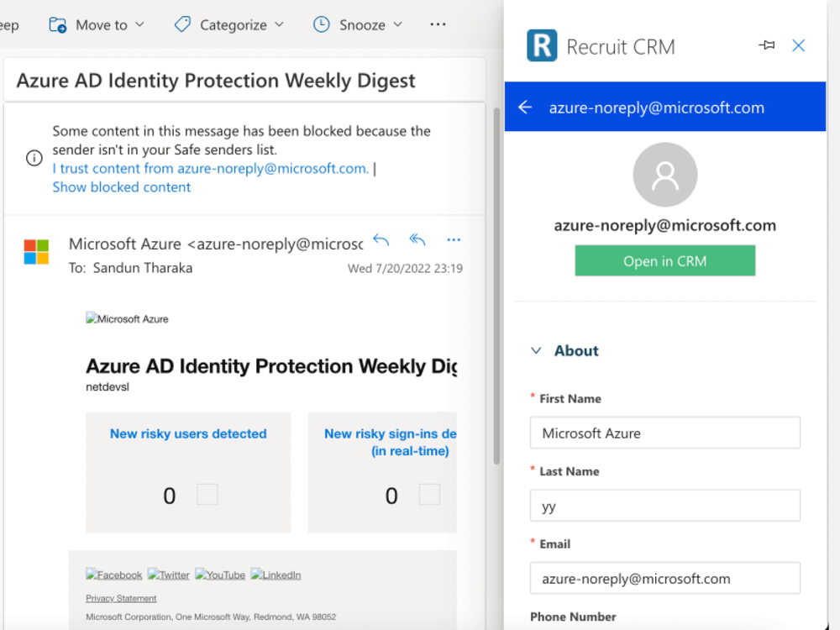Click the Facebook link in footer
Screen dimensions: 840x630
[x=113, y=575]
